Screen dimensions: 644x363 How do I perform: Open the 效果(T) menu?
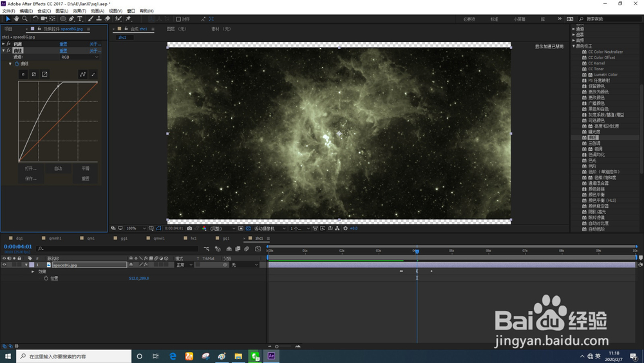[79, 11]
